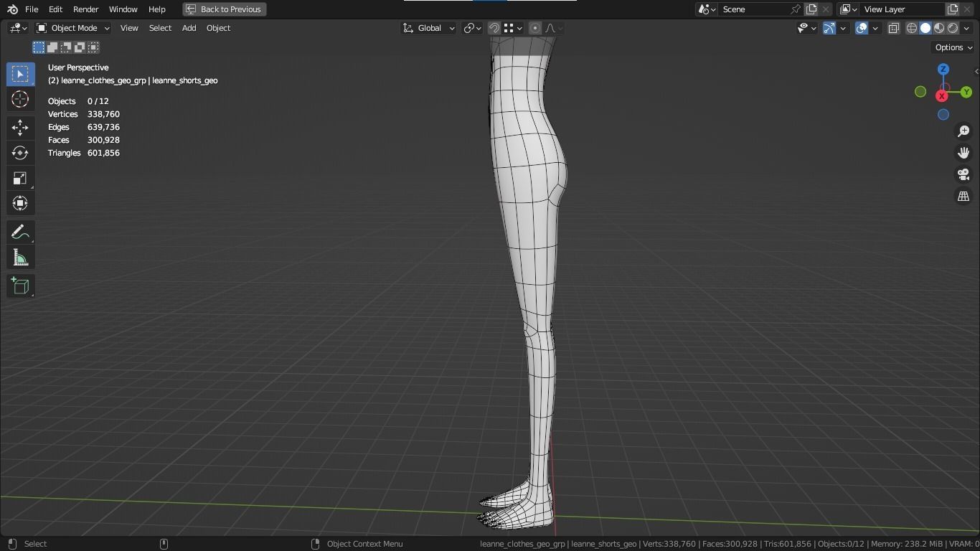This screenshot has height=551, width=980.
Task: Toggle X-ray mode
Action: [x=894, y=28]
